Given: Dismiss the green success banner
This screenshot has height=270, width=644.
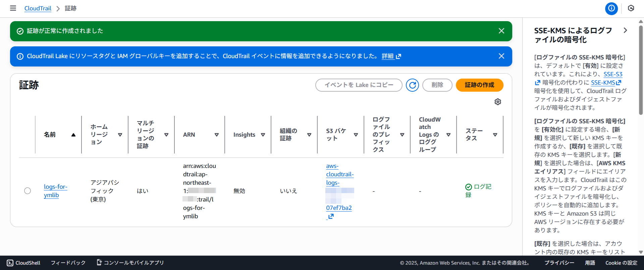Looking at the screenshot, I should click(501, 31).
